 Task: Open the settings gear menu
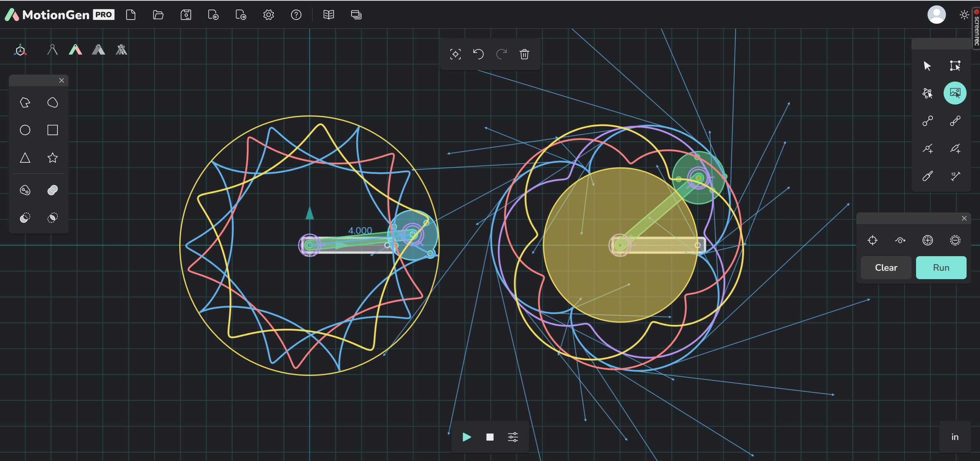[268, 15]
